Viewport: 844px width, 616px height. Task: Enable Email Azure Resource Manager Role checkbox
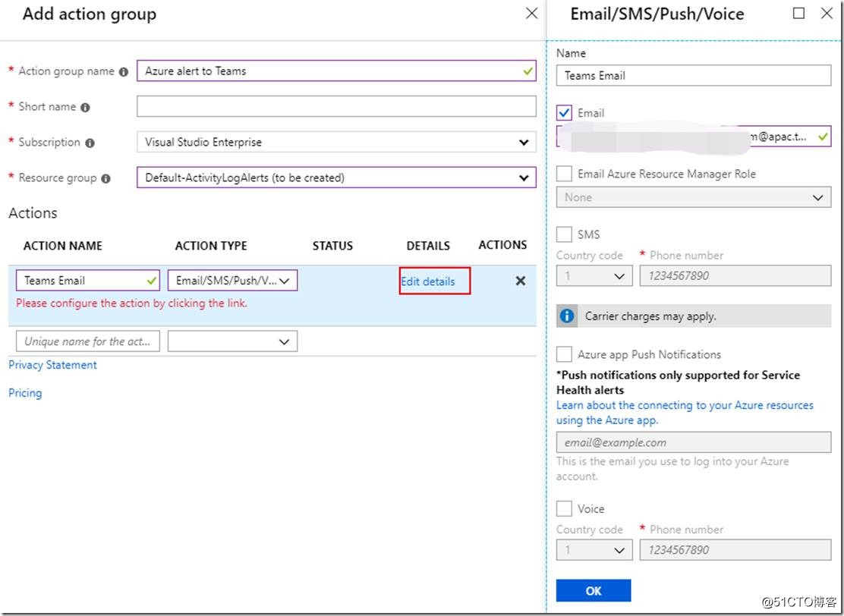tap(564, 174)
